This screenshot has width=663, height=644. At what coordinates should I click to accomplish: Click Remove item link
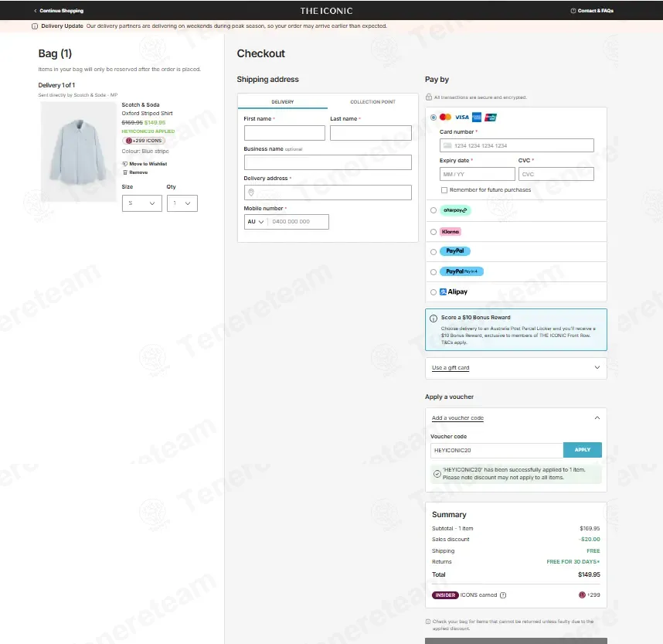138,172
